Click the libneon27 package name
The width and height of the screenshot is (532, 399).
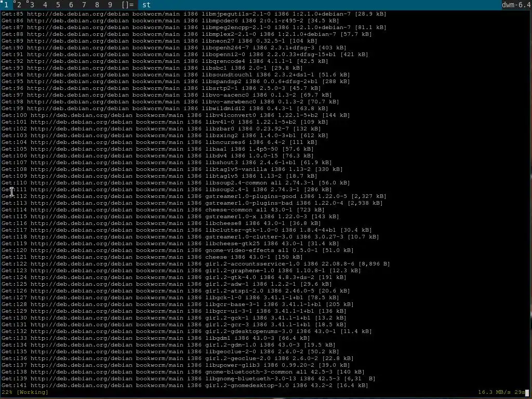[x=218, y=41]
